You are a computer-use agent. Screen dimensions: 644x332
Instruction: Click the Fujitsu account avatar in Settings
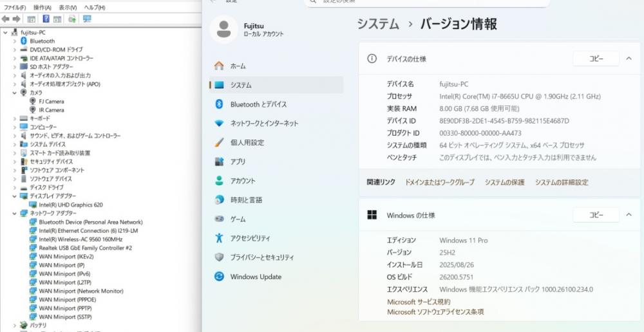pyautogui.click(x=223, y=30)
